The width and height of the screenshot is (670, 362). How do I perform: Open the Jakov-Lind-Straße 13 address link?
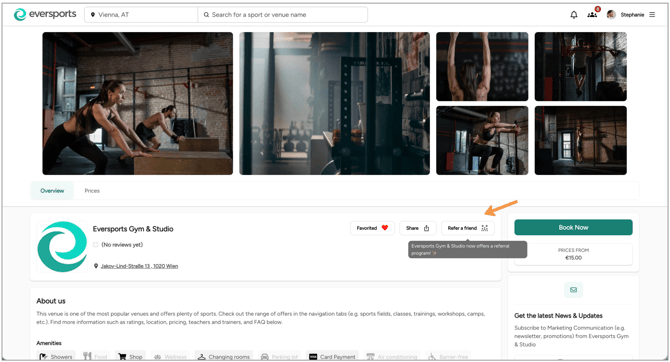pos(139,266)
